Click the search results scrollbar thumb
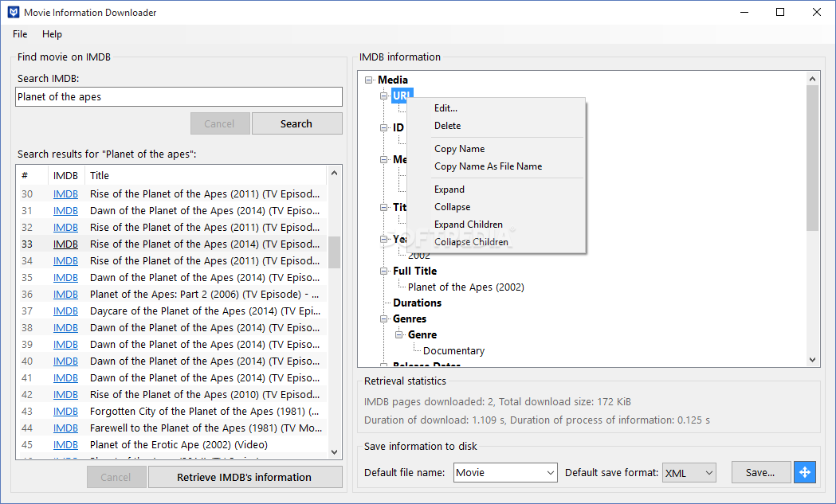Viewport: 836px width, 504px height. (334, 252)
